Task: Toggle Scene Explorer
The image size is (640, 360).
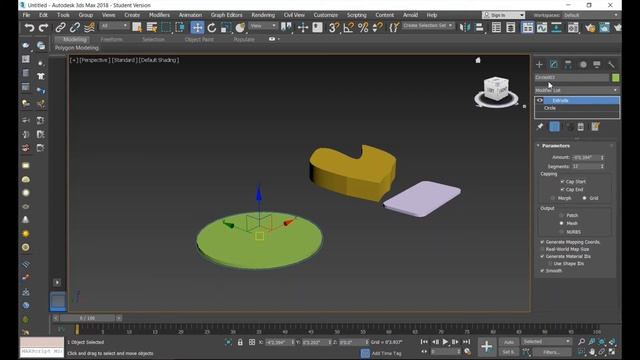Action: click(496, 28)
